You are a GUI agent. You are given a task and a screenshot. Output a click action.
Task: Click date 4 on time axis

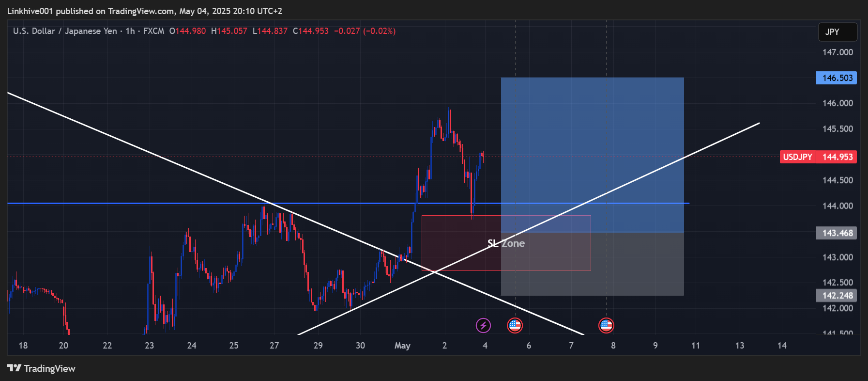pyautogui.click(x=485, y=346)
